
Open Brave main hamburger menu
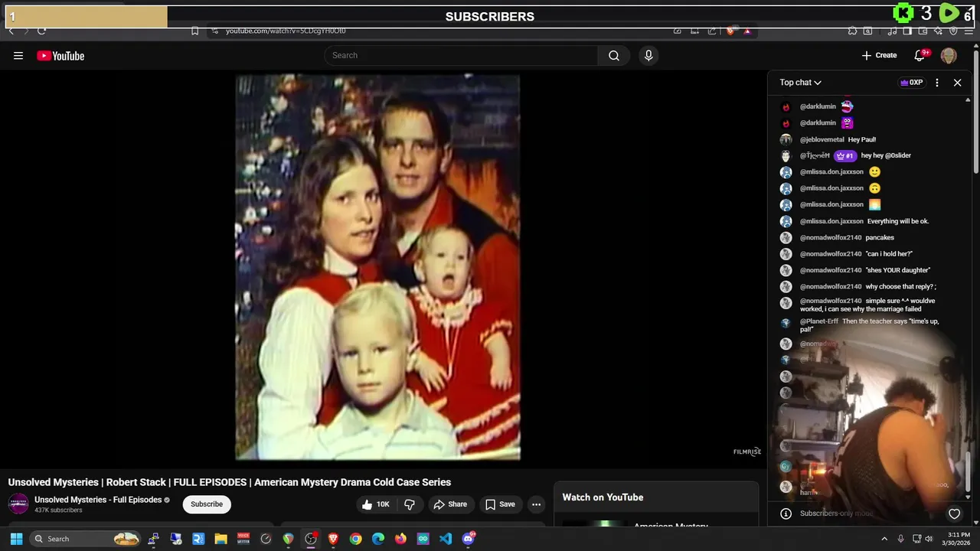968,31
